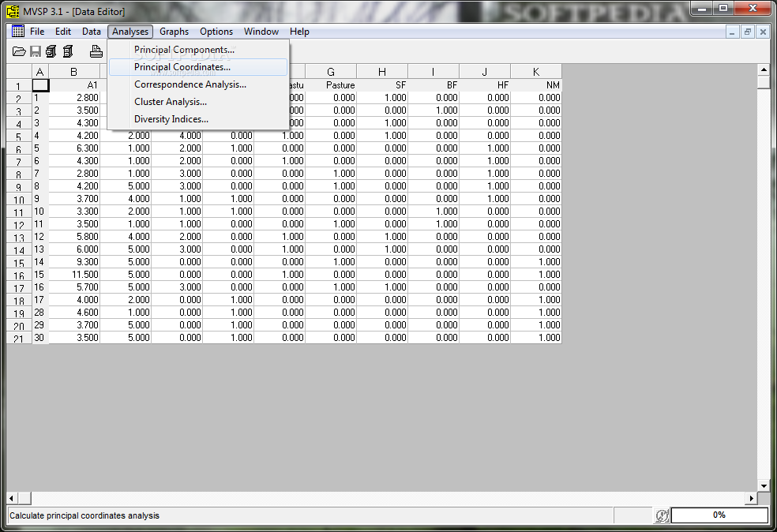777x532 pixels.
Task: Click the cell with value 9.300
Action: coord(74,261)
